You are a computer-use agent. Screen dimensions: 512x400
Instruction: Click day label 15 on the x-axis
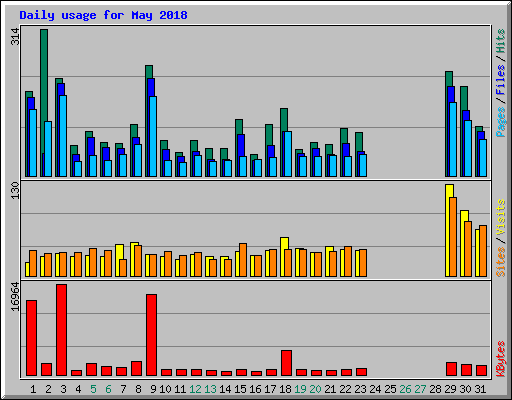click(240, 389)
